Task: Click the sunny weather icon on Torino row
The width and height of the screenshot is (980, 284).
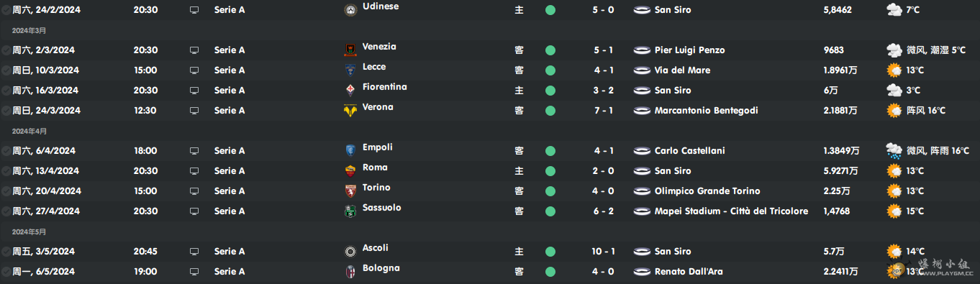Action: 894,191
